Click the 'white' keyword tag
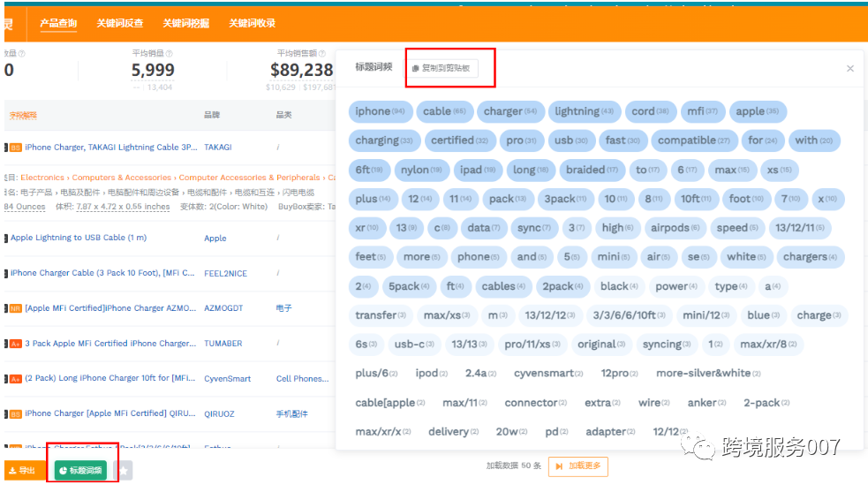 (746, 257)
